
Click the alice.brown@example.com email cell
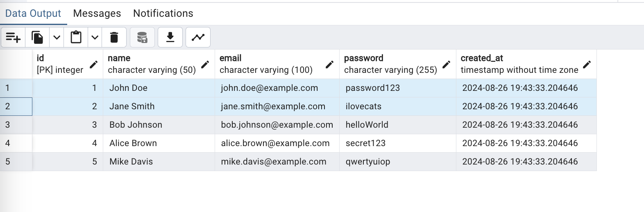coord(275,143)
